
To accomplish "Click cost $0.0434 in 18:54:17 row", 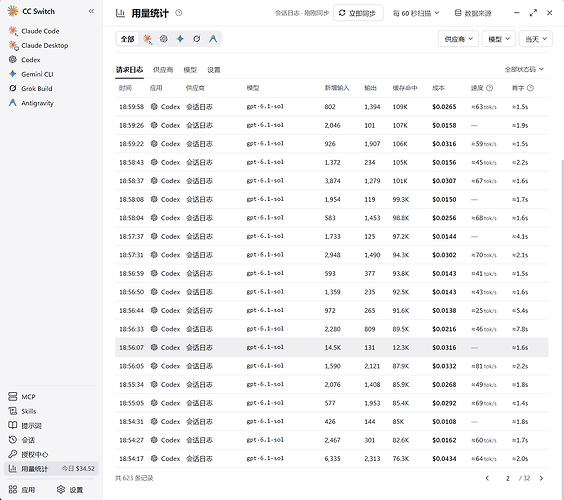I will pyautogui.click(x=444, y=459).
